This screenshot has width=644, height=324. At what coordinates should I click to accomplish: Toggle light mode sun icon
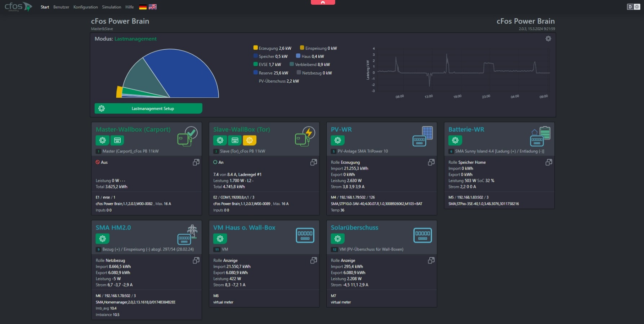[x=637, y=7]
